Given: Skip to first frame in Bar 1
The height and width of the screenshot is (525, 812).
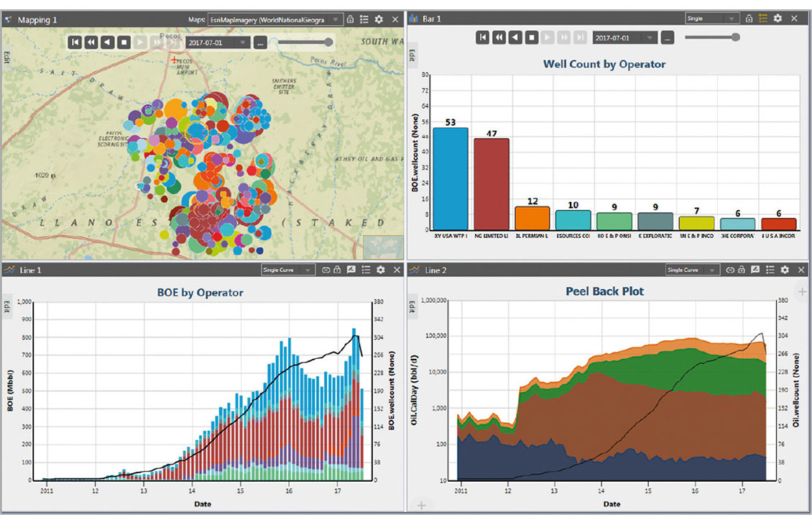Looking at the screenshot, I should pyautogui.click(x=482, y=37).
